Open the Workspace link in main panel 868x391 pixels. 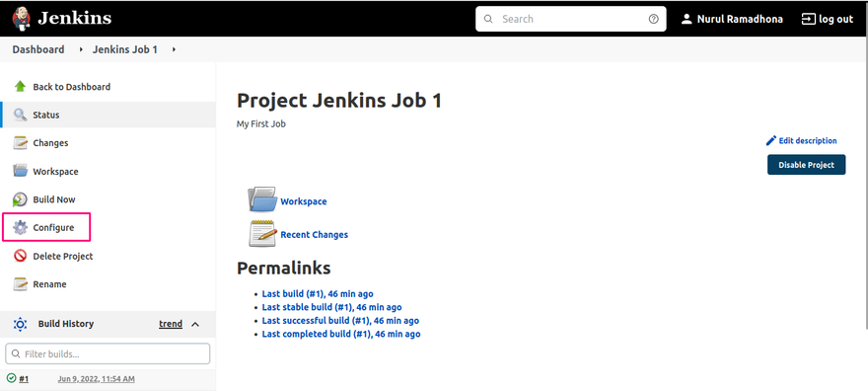(304, 201)
